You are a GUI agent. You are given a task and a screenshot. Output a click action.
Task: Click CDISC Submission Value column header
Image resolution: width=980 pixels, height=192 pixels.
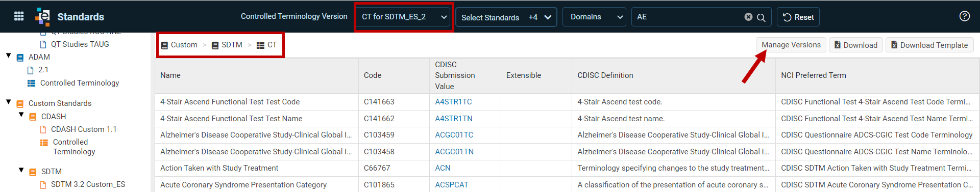465,75
